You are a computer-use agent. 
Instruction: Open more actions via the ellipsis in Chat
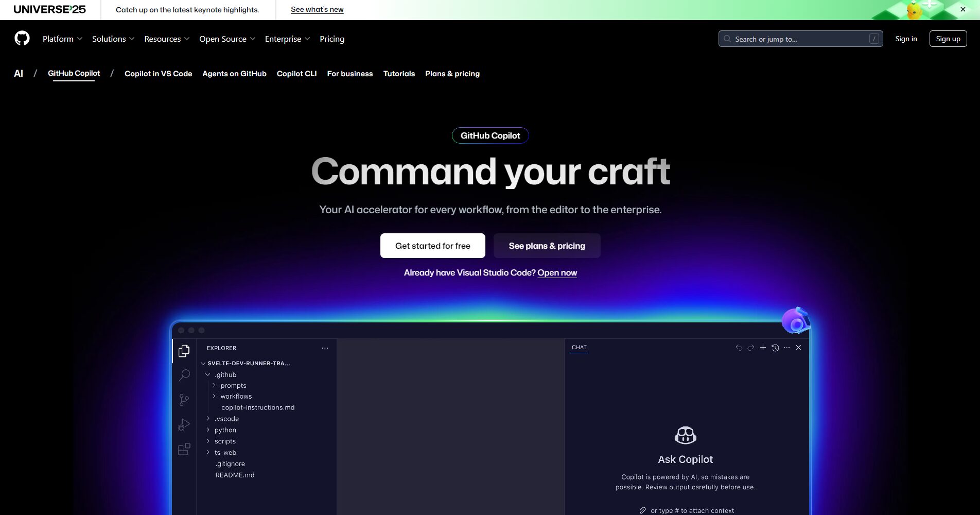click(786, 348)
